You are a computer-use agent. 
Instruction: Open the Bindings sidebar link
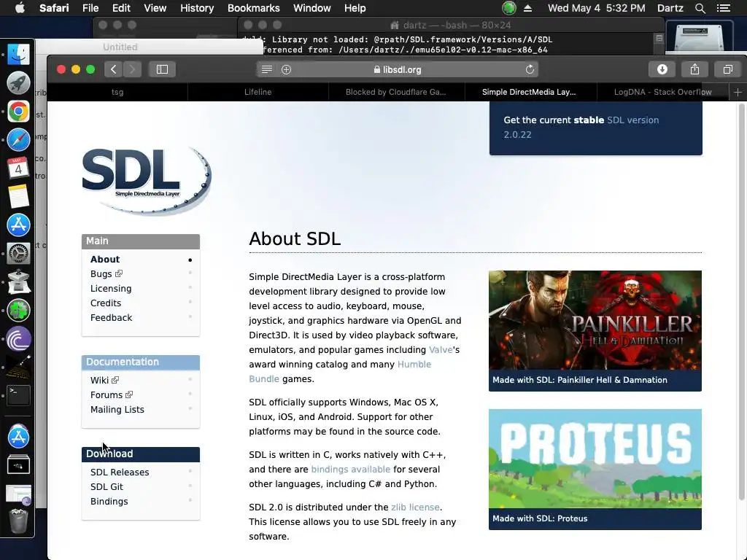[x=109, y=502]
